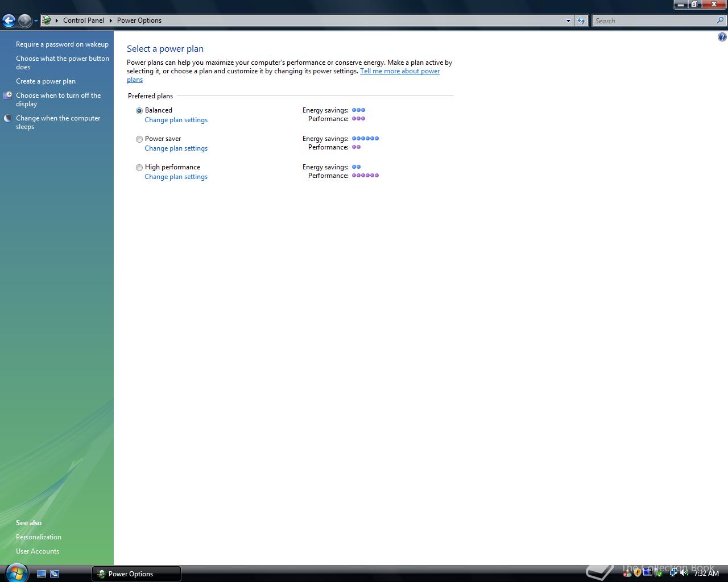Image resolution: width=728 pixels, height=582 pixels.
Task: Select the Power saver plan
Action: 139,139
